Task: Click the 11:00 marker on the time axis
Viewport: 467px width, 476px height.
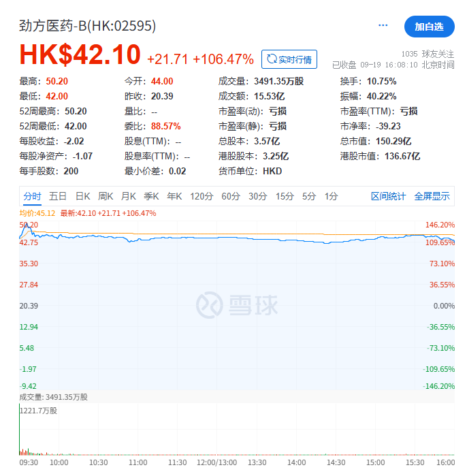Action: [x=138, y=462]
